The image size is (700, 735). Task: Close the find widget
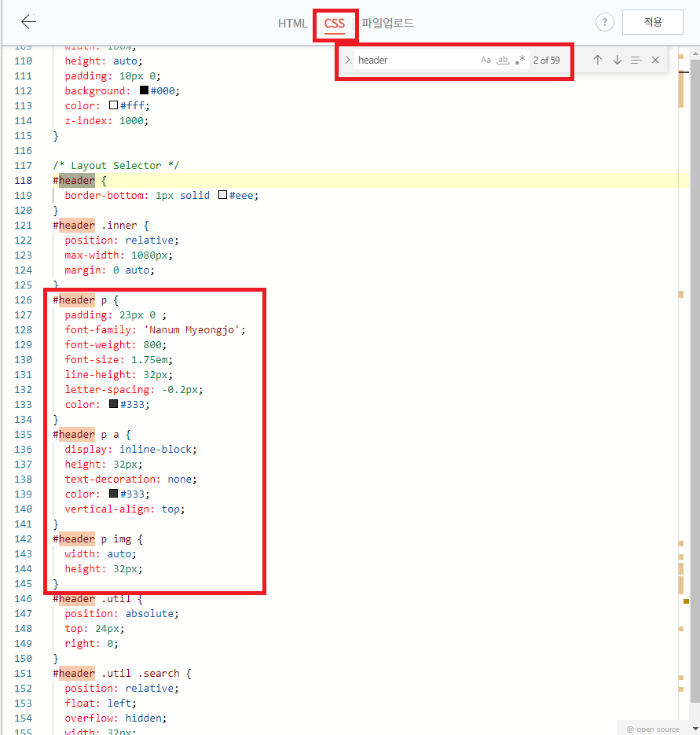pyautogui.click(x=655, y=60)
